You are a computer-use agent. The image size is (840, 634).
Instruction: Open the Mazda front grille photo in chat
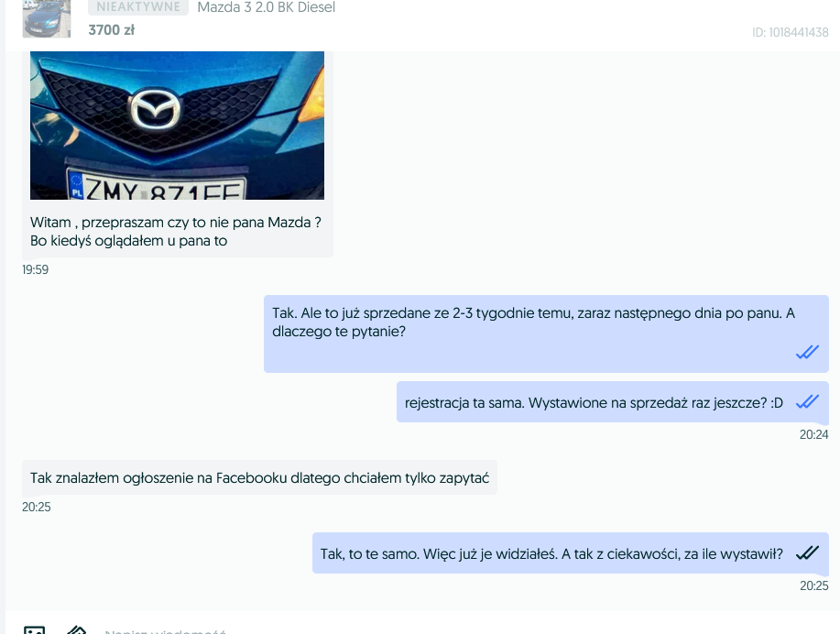[177, 126]
